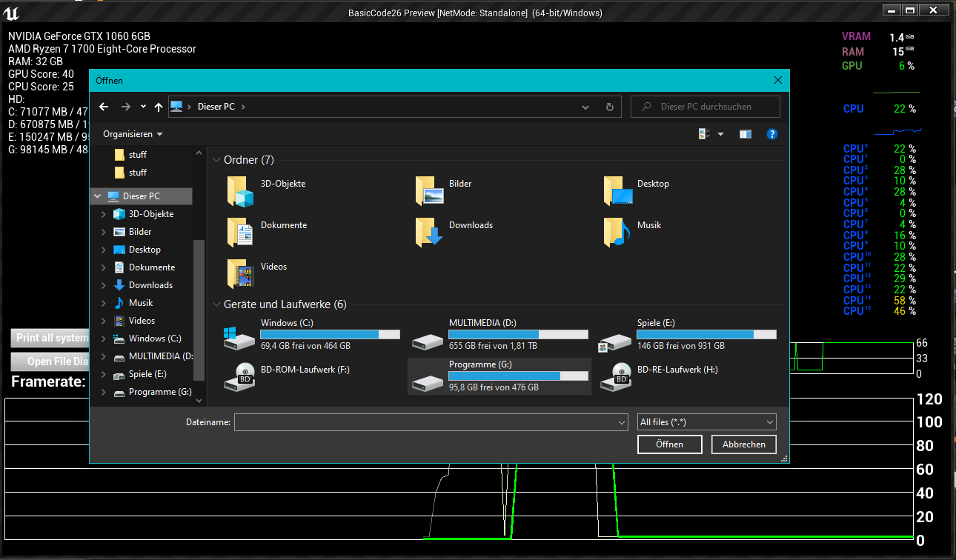
Task: Select Desktop in navigation tree
Action: tap(145, 250)
